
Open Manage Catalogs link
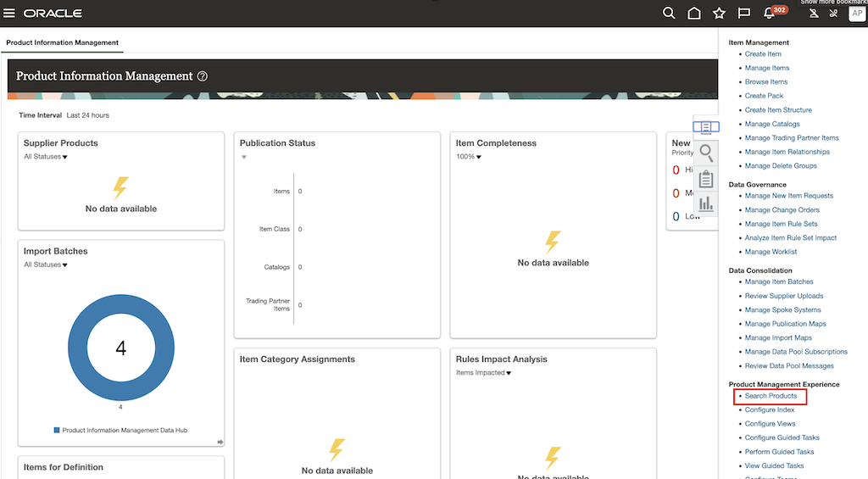[x=771, y=124]
